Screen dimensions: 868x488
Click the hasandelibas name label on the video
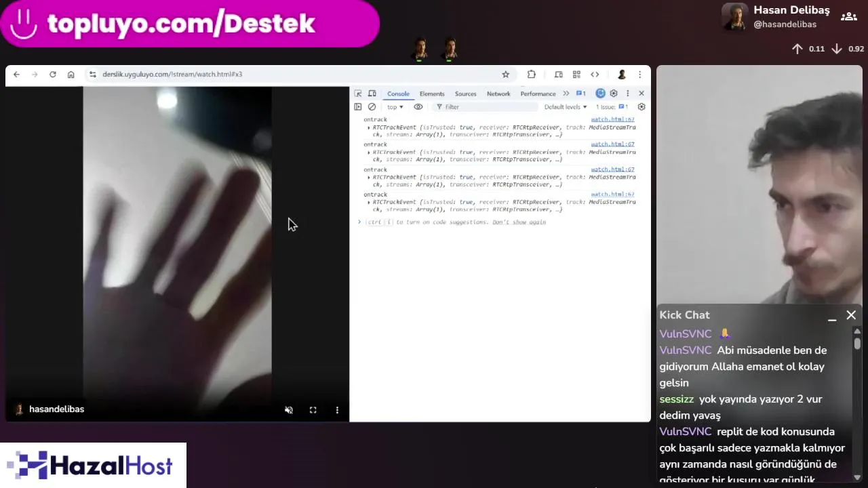[56, 409]
